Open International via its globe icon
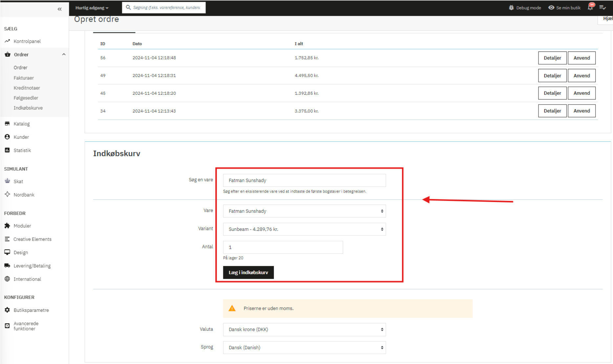 [7, 279]
